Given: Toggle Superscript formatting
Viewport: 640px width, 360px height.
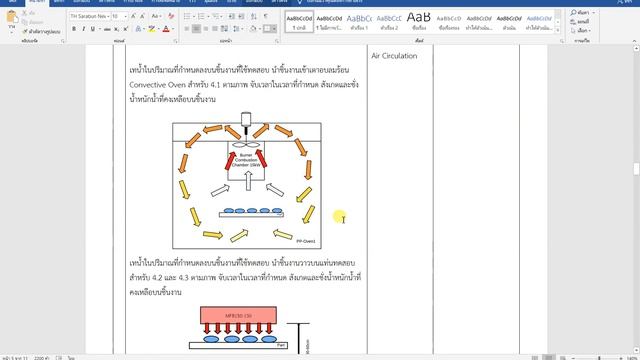Looking at the screenshot, I should pos(126,29).
